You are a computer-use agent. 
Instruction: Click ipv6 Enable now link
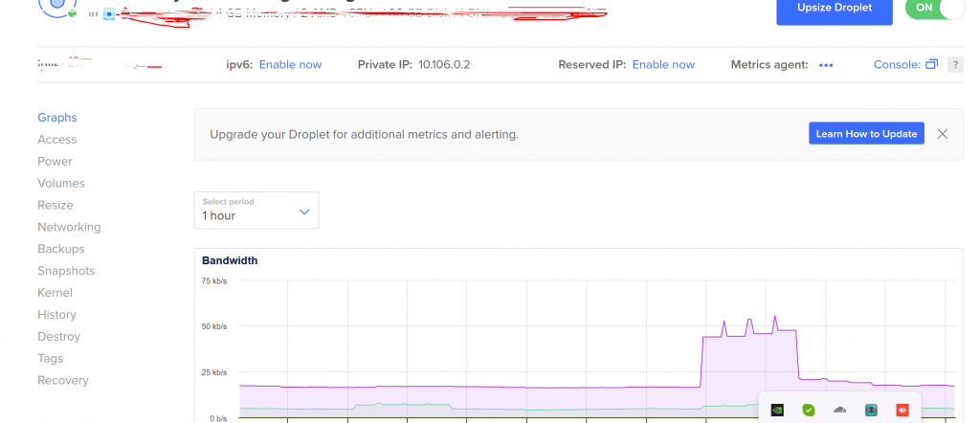pyautogui.click(x=290, y=65)
